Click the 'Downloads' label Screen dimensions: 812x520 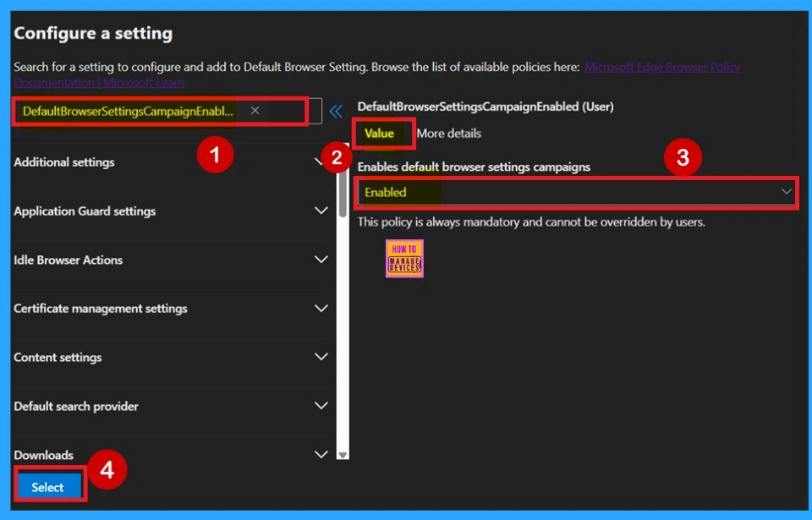[x=43, y=455]
